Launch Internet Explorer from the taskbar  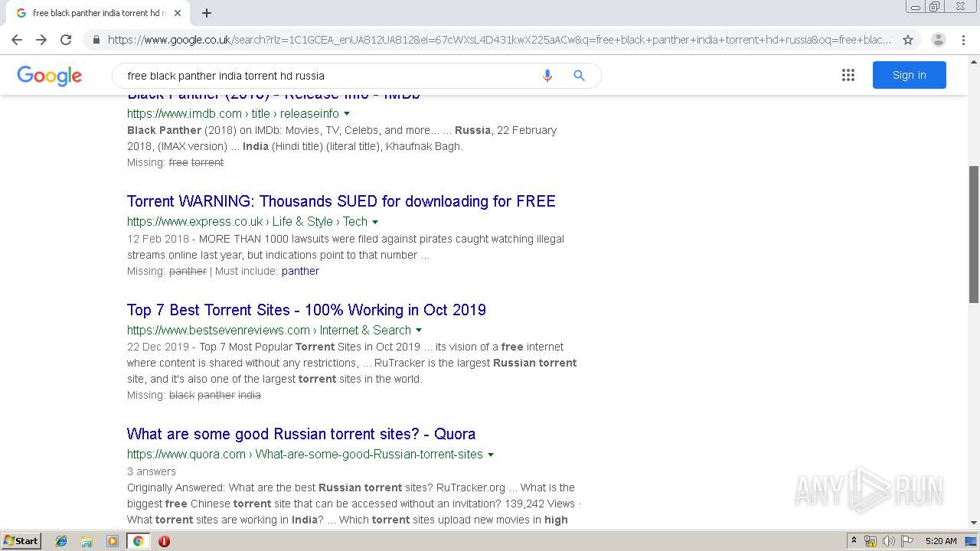point(61,541)
